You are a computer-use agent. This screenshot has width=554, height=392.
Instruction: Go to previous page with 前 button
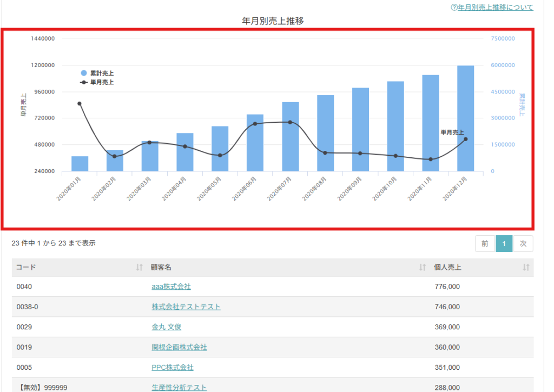point(485,244)
